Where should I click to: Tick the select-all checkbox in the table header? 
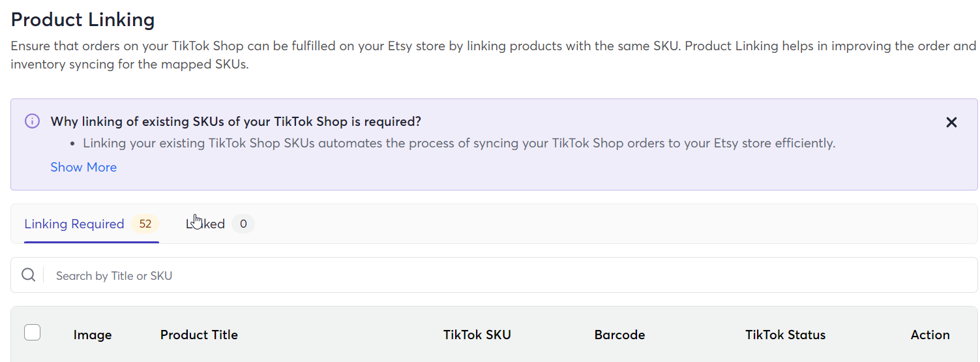pos(32,333)
